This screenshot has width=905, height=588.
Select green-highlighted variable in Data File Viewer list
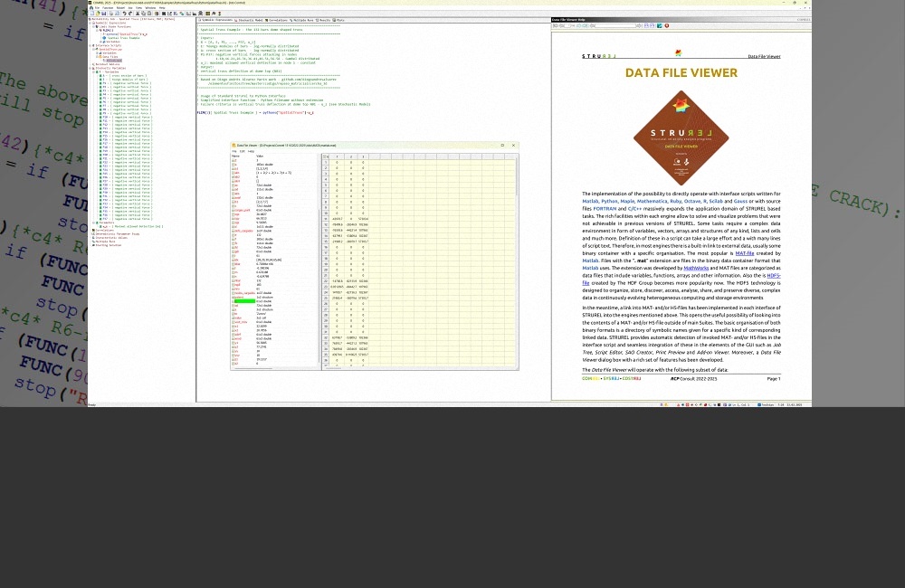tap(244, 300)
